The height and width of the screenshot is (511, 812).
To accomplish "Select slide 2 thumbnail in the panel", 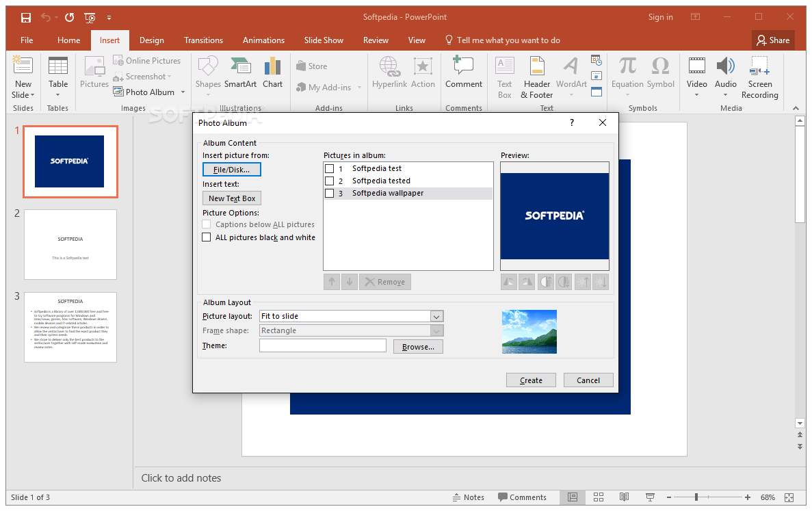I will pyautogui.click(x=70, y=245).
